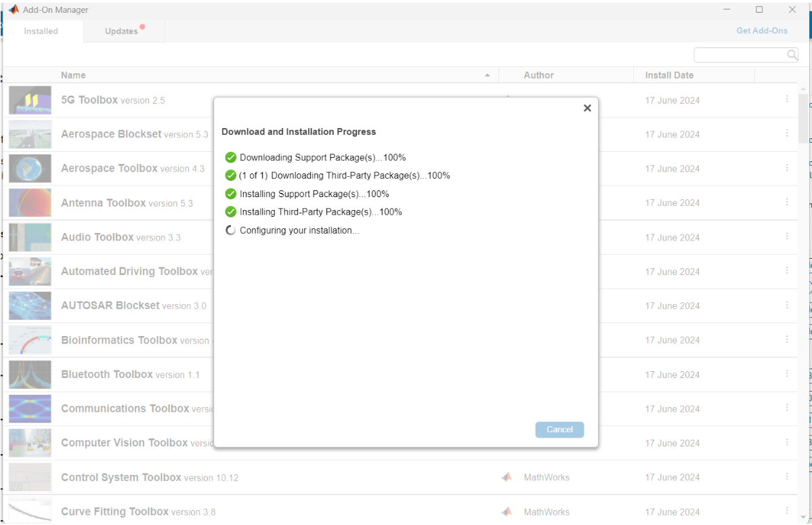Open options menu for Communications Toolbox
The height and width of the screenshot is (525, 812).
pyautogui.click(x=787, y=408)
